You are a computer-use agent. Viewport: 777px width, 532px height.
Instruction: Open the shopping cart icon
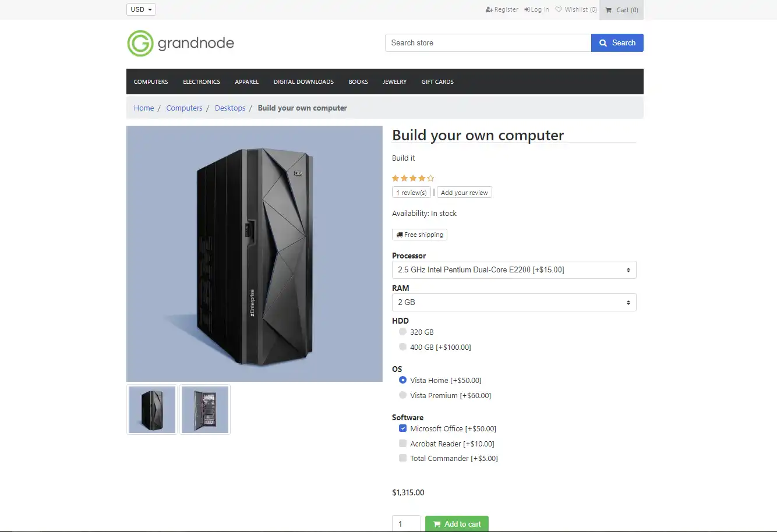[x=609, y=10]
